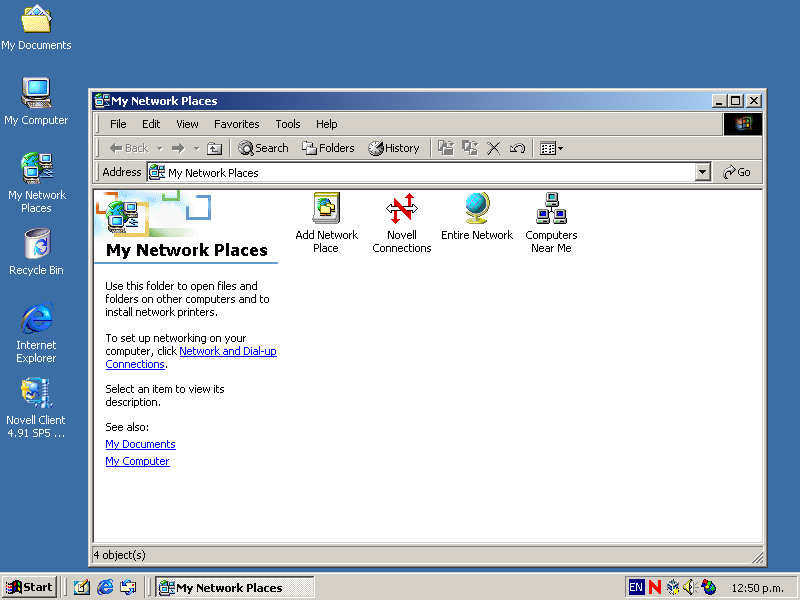Image resolution: width=800 pixels, height=600 pixels.
Task: Close the My Network Places window
Action: (754, 101)
